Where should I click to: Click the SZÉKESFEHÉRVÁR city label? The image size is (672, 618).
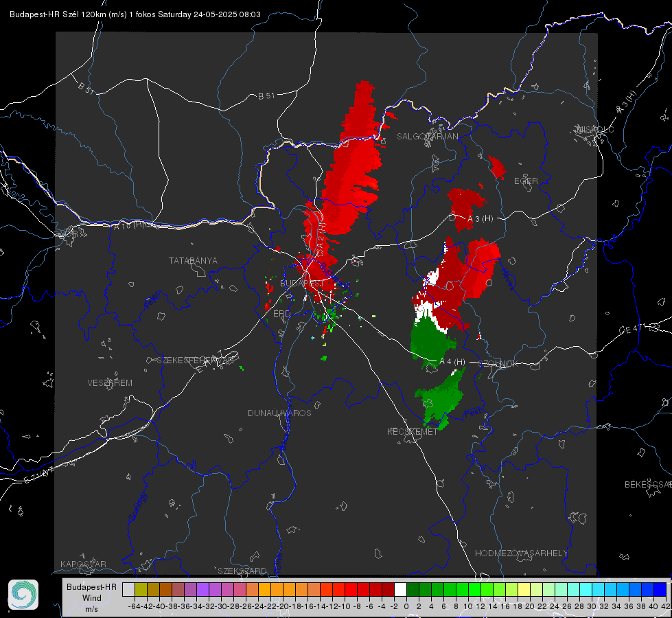(195, 360)
